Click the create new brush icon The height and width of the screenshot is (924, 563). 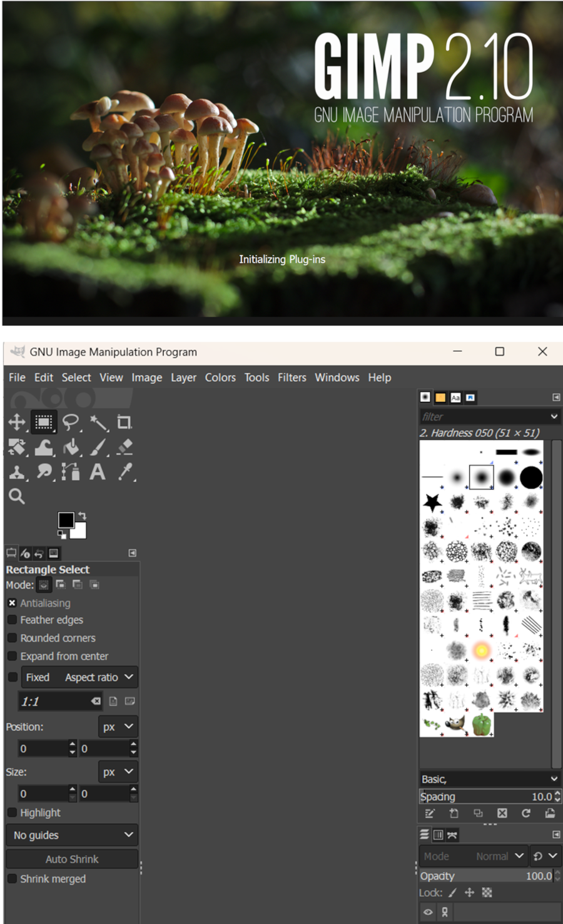point(454,813)
